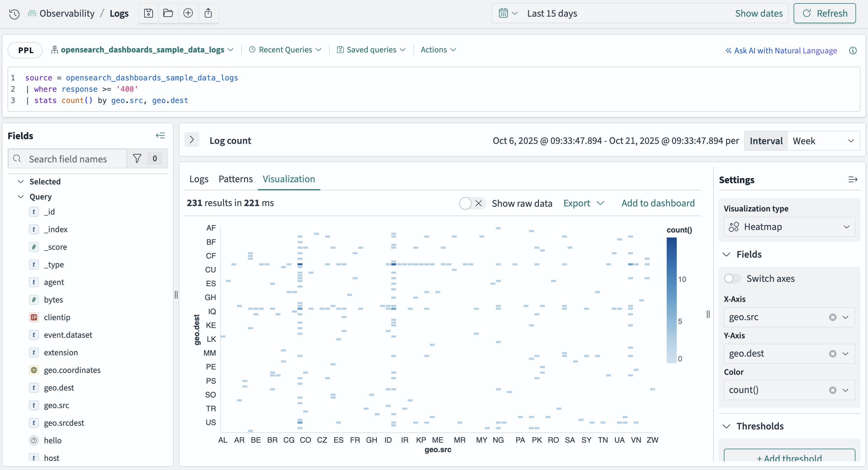868x470 pixels.
Task: Click the Refresh button
Action: pos(824,13)
